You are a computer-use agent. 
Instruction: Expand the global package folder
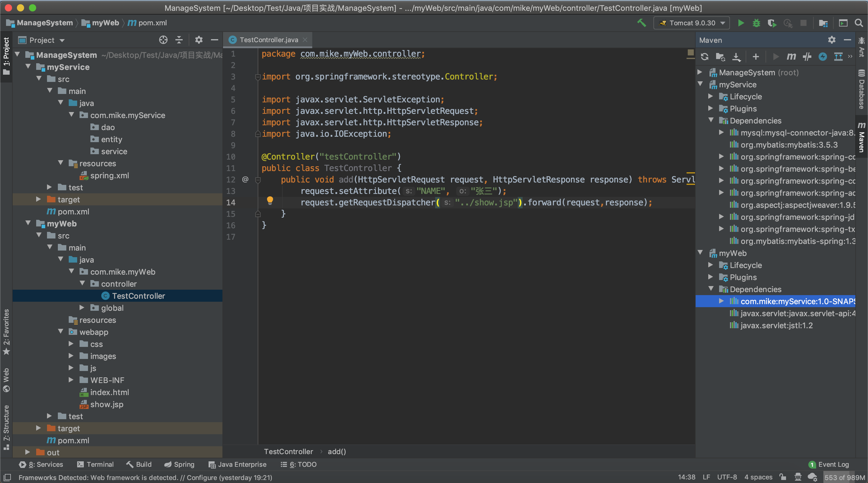tap(82, 308)
